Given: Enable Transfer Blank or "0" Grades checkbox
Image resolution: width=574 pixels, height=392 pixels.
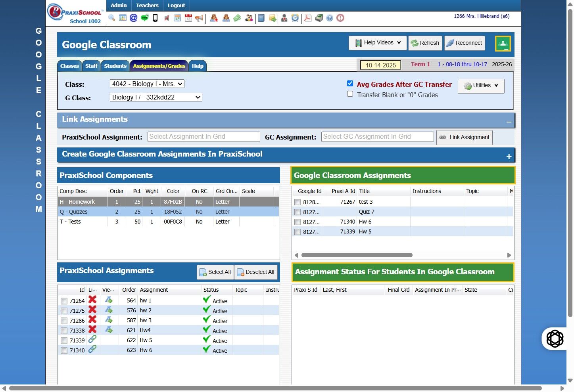Looking at the screenshot, I should pos(350,94).
